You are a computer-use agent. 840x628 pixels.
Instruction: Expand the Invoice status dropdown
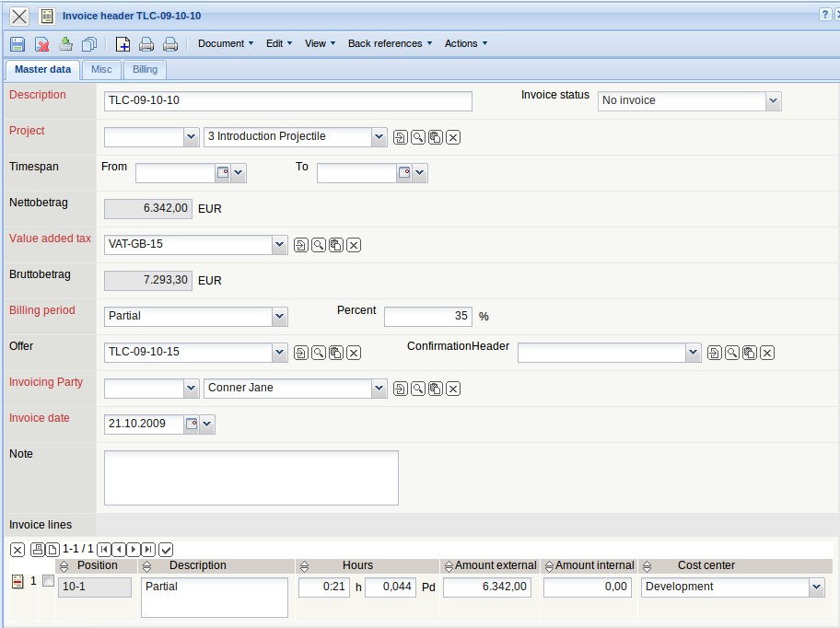tap(772, 101)
